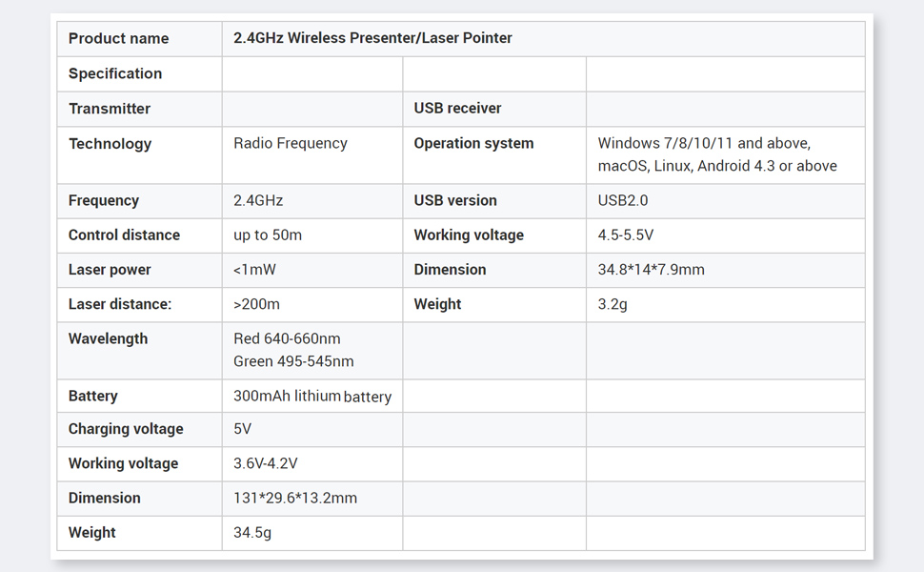Click the "Specification" row label
924x572 pixels.
tap(115, 74)
